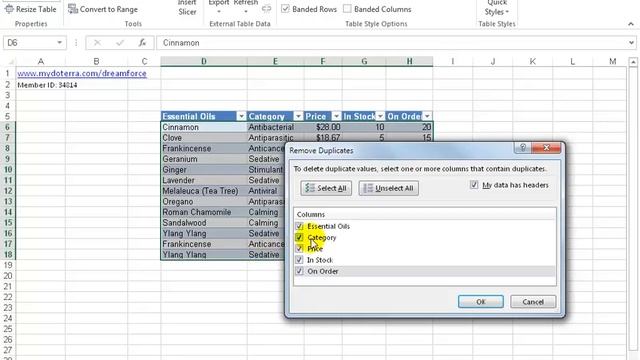The width and height of the screenshot is (640, 360).
Task: Select column J header
Action: tap(493, 61)
